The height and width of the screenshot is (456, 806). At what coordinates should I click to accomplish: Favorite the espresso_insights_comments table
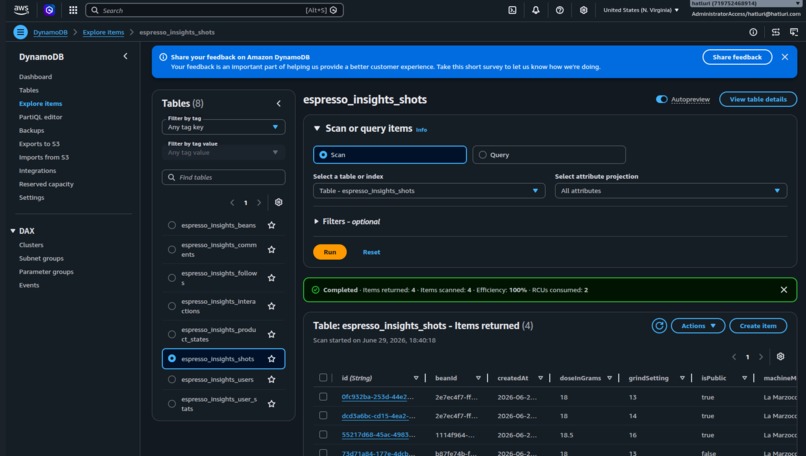point(271,249)
